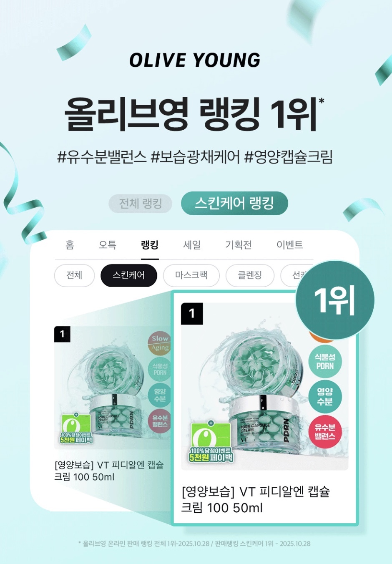The image size is (392, 564).
Task: Choose the 스킨케어 category chip
Action: pyautogui.click(x=128, y=275)
